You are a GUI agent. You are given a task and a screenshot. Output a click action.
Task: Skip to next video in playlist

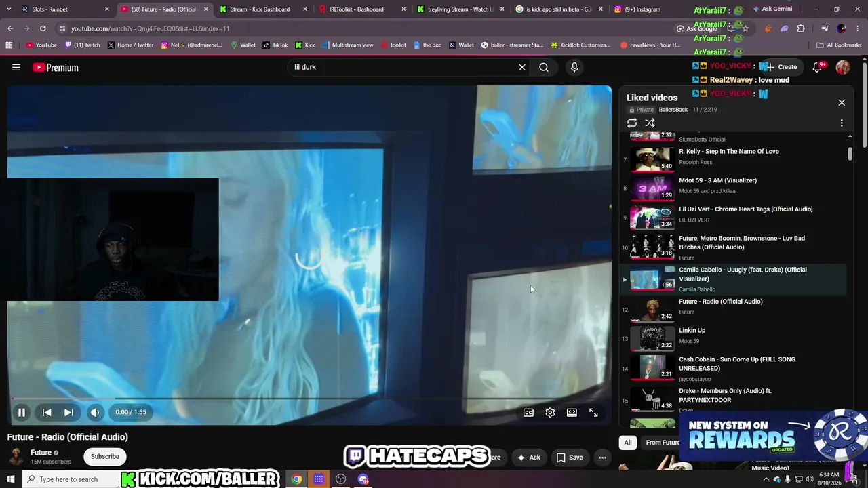point(68,412)
